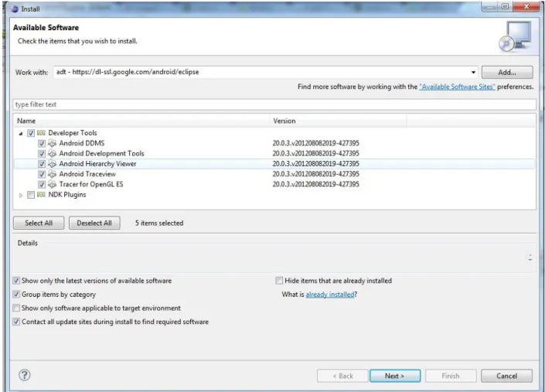Click the Android Hierarchy Viewer feature icon
The width and height of the screenshot is (545, 392).
pyautogui.click(x=52, y=164)
